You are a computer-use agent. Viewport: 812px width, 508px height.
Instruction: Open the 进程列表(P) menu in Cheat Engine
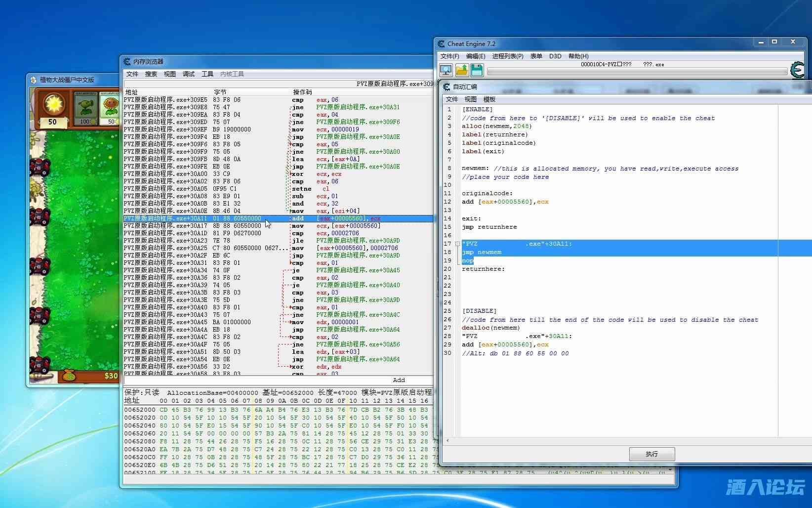tap(507, 56)
